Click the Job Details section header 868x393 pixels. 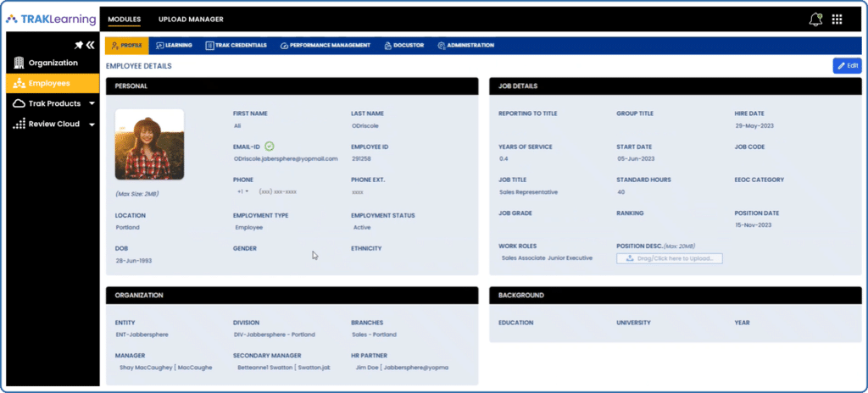676,86
